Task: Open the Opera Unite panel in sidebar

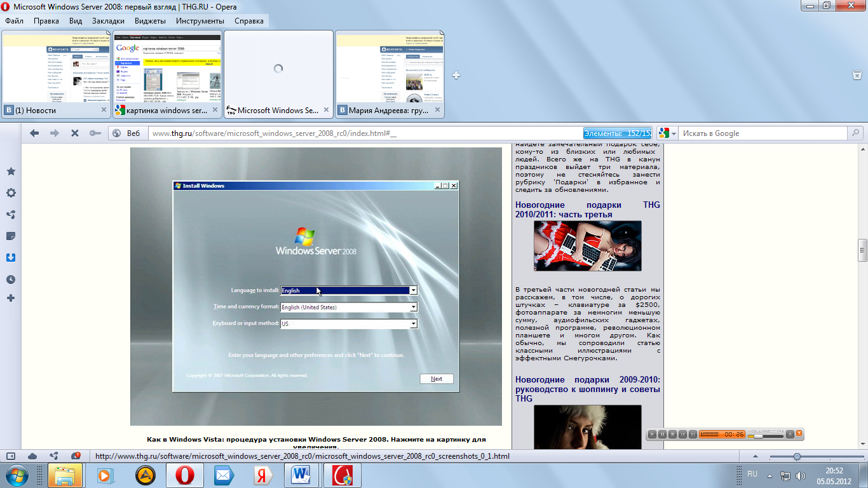Action: pyautogui.click(x=11, y=214)
